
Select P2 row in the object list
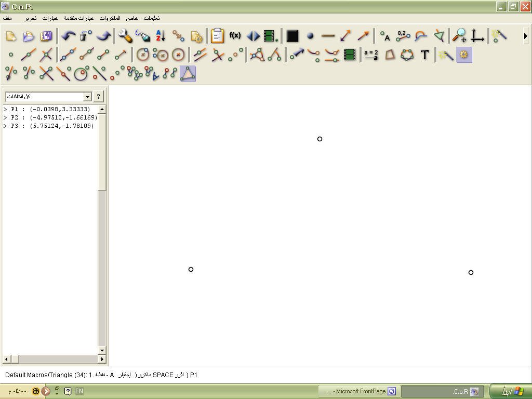[50, 117]
